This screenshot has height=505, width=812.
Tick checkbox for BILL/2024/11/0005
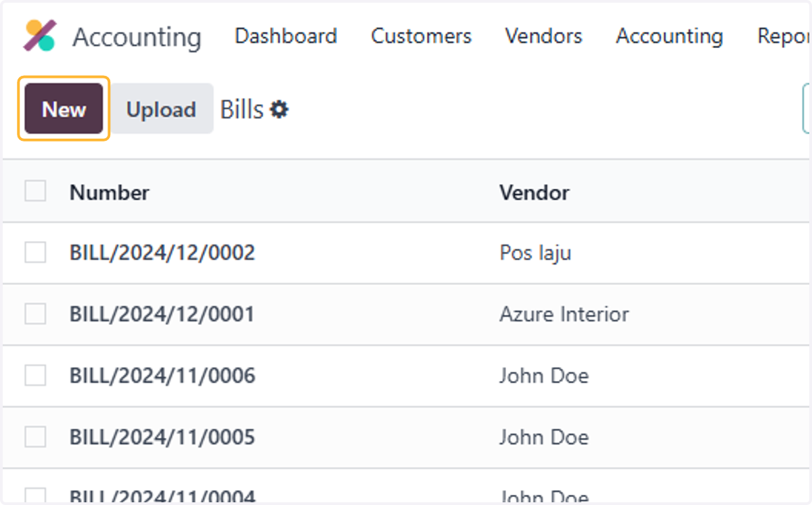pos(35,437)
